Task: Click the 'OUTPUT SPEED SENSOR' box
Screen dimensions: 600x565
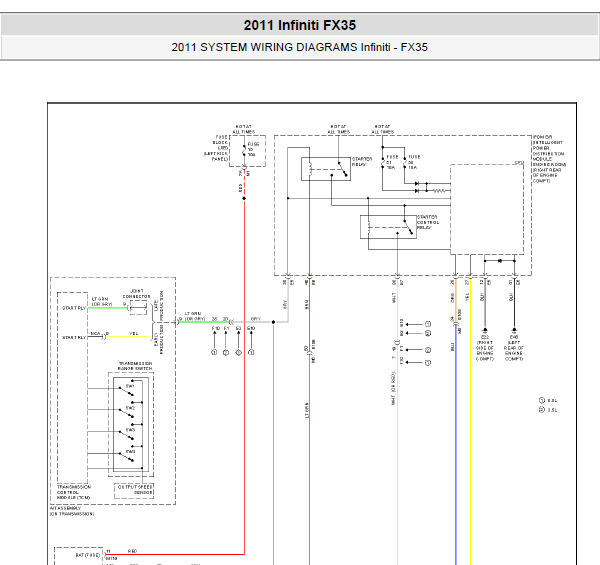Action: tap(134, 491)
